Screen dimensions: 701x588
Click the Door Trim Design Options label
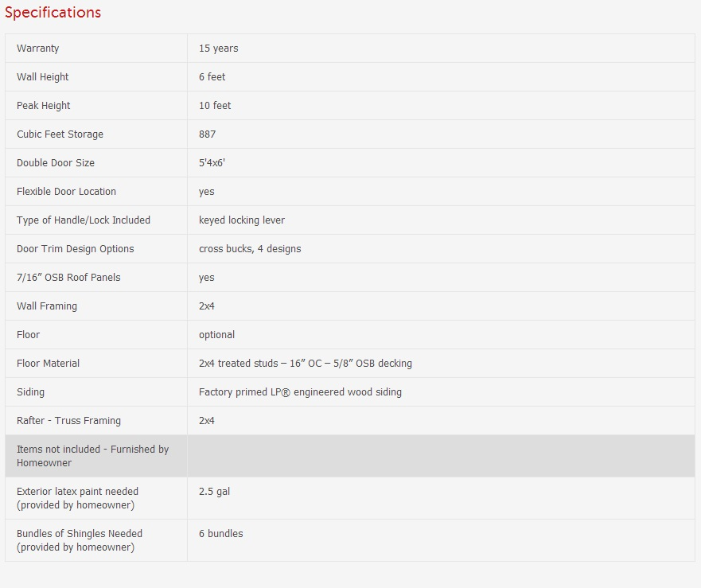[x=76, y=249]
